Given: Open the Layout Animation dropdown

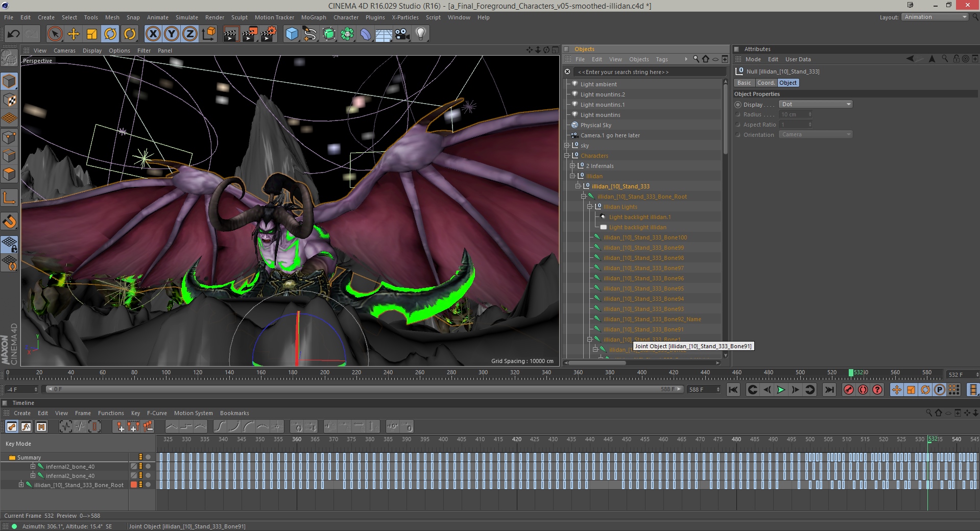Looking at the screenshot, I should point(935,17).
